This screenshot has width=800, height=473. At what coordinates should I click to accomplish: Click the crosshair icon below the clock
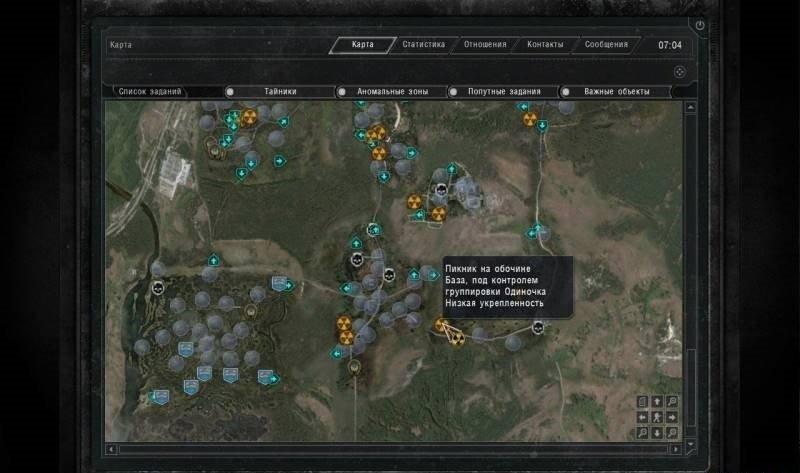pyautogui.click(x=678, y=71)
